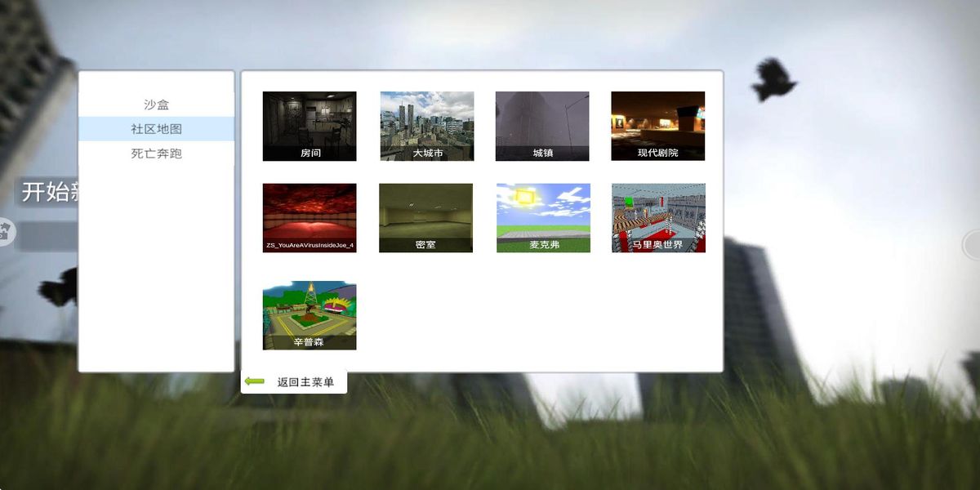The height and width of the screenshot is (490, 980).
Task: Select the 现代剧院 (Modern Theater) map
Action: click(659, 127)
